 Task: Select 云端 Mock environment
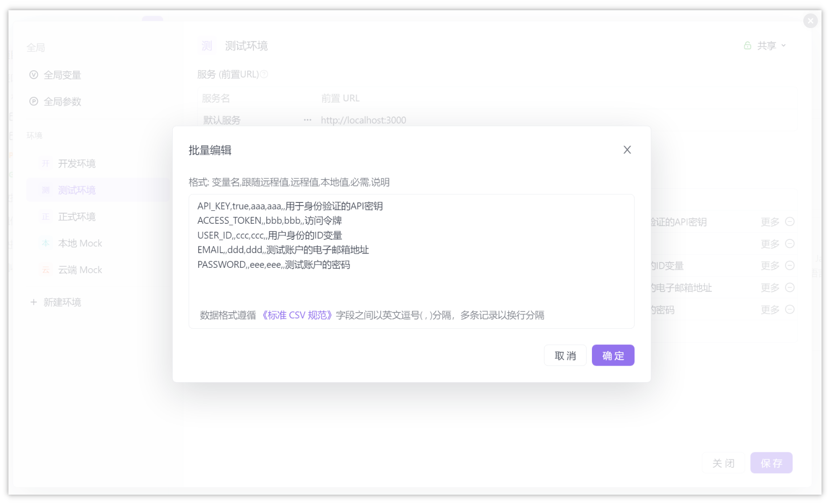pos(80,270)
